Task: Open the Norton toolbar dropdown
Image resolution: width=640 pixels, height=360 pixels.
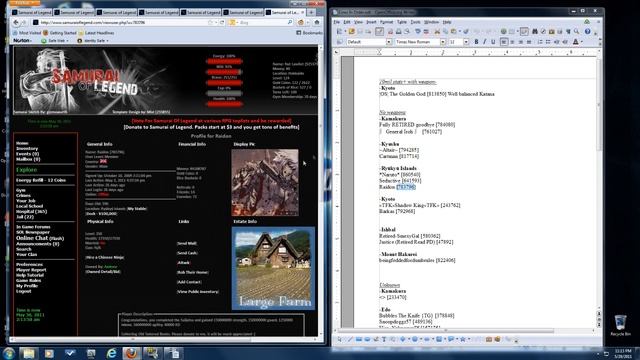Action: [22, 41]
